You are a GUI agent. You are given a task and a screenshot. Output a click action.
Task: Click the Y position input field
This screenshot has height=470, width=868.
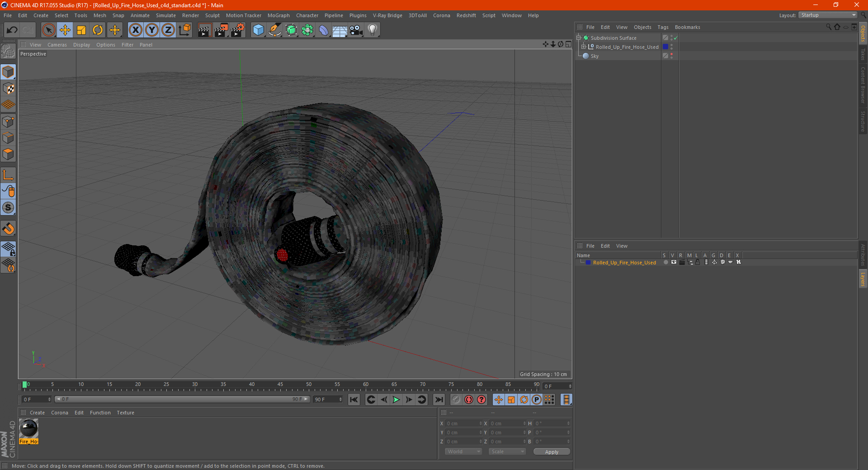coord(462,432)
